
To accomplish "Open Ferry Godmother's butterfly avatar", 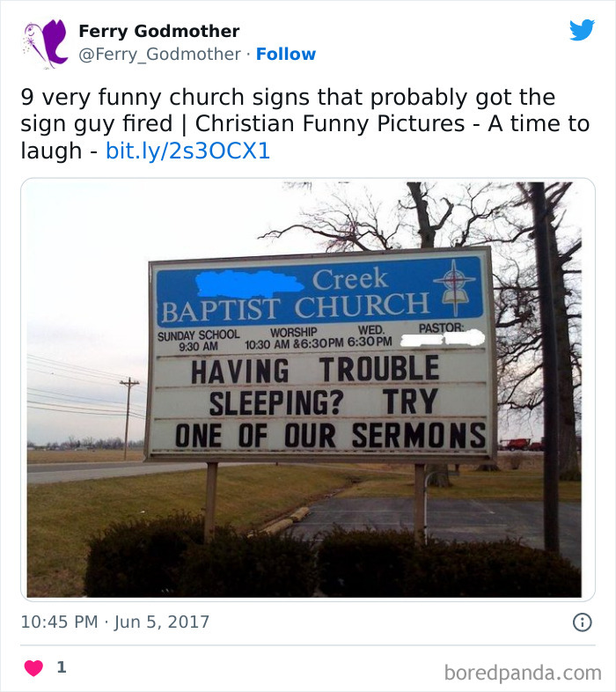I will pos(46,43).
